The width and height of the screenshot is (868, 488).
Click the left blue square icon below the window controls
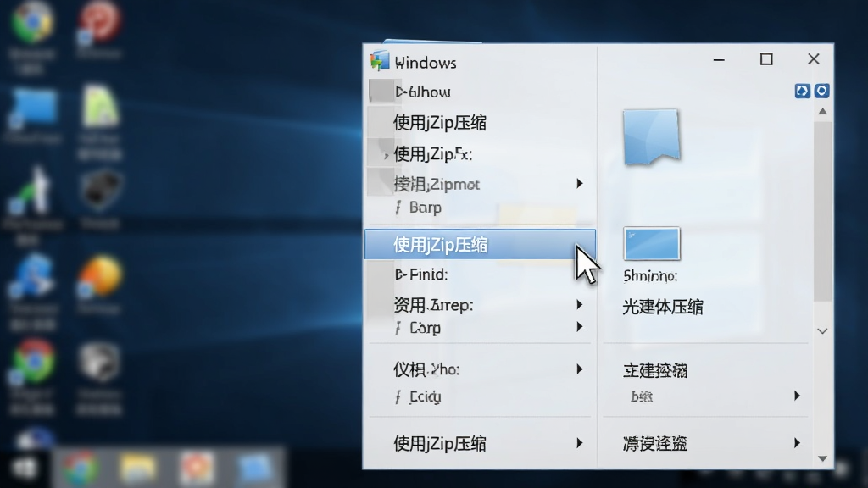point(802,91)
